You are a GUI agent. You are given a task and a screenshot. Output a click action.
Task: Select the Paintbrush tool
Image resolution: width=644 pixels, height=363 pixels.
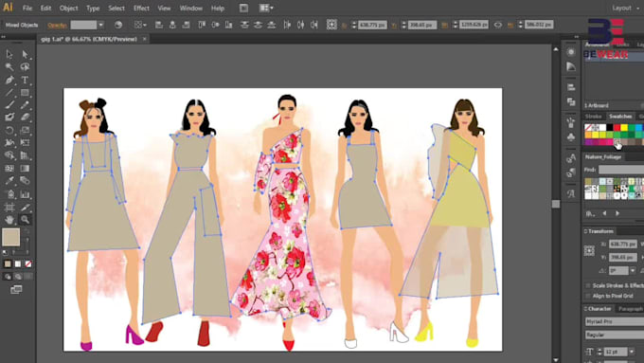9,105
